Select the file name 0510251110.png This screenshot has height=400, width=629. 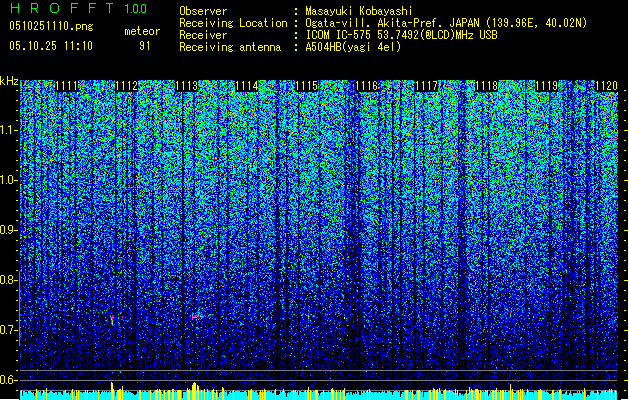51,26
